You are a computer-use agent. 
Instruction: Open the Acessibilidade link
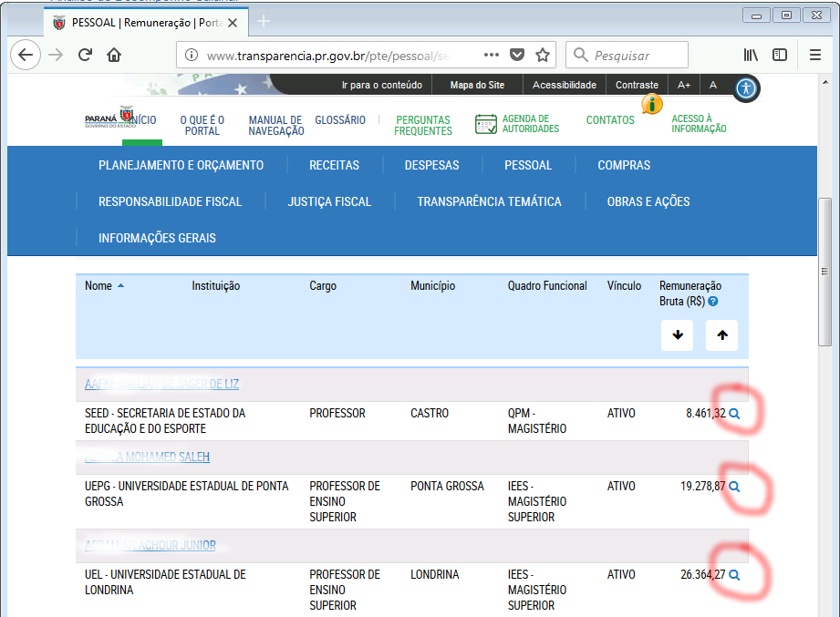click(x=565, y=85)
